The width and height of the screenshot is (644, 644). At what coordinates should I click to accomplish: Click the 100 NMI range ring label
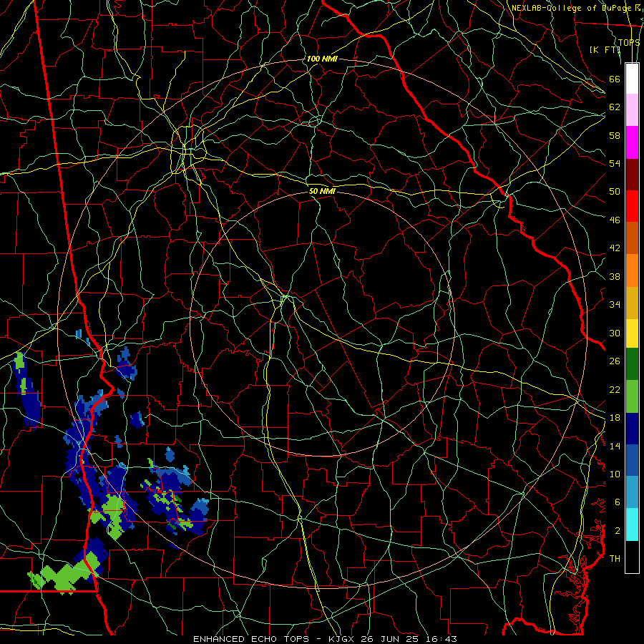pos(322,59)
